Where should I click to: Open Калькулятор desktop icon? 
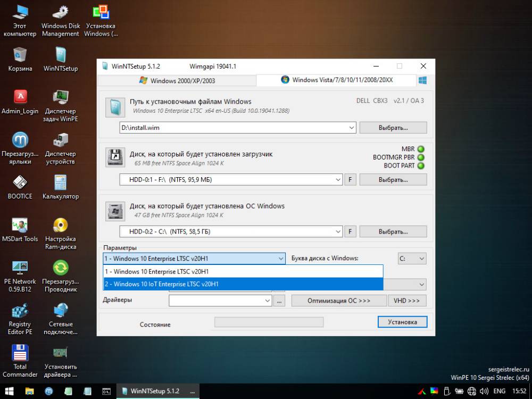tap(61, 187)
